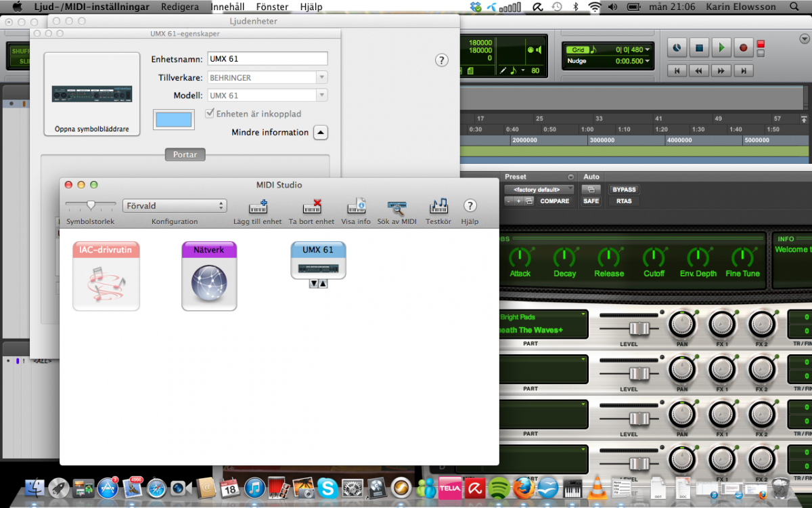The image size is (812, 508).
Task: Click Pro Tools Stop transport button
Action: pos(700,47)
